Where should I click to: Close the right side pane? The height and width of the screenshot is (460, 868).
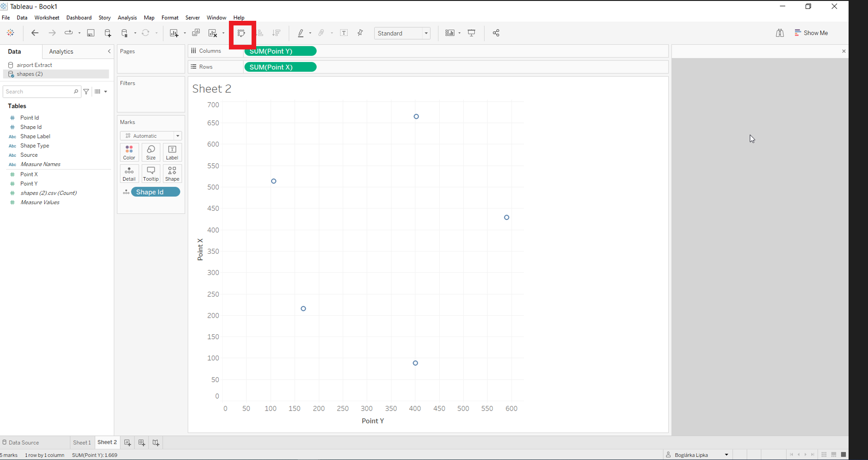(x=844, y=51)
